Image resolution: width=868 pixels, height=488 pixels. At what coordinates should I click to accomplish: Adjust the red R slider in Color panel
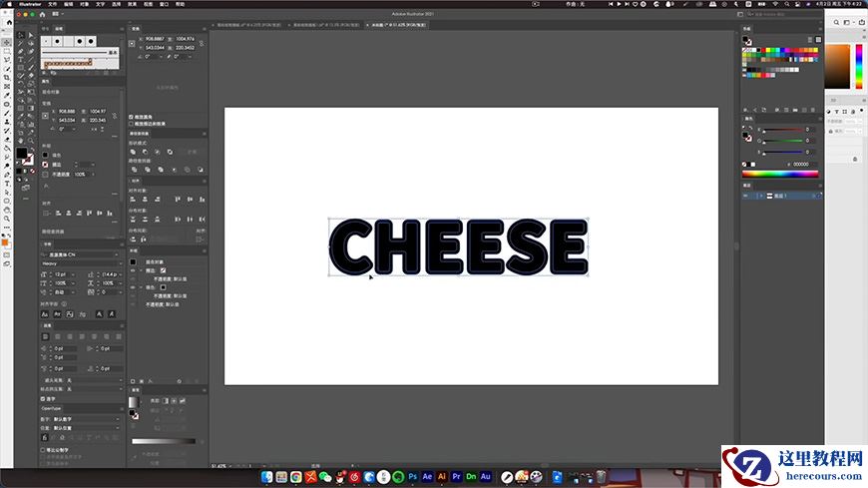point(783,130)
